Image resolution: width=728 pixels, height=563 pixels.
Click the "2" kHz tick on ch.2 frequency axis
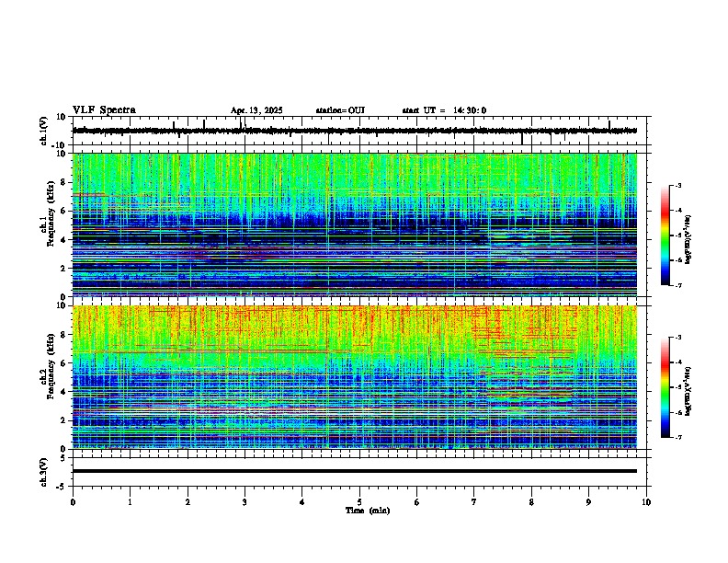point(64,420)
